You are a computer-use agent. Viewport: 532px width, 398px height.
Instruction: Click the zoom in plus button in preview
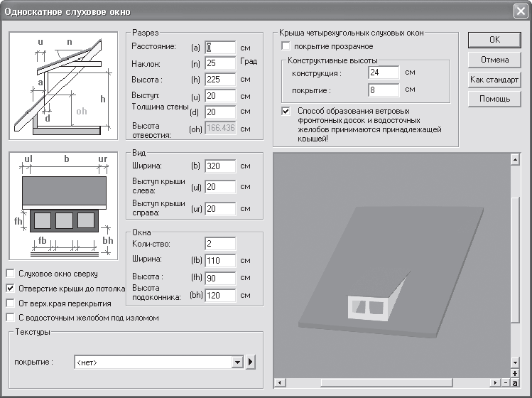point(515,373)
